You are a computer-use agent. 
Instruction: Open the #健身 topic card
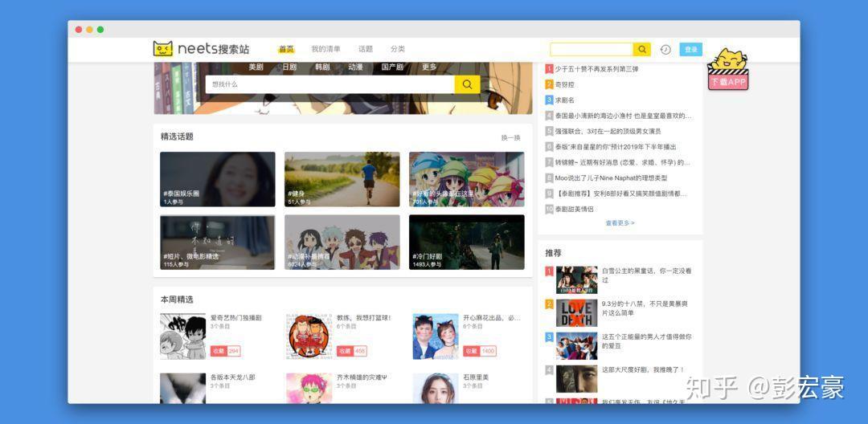[x=342, y=179]
